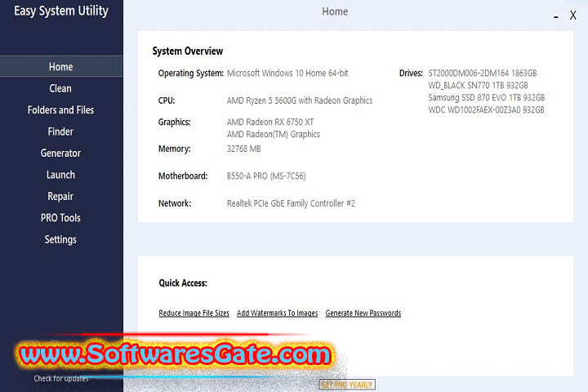This screenshot has height=392, width=588.
Task: Click the GET PRO YEARLY button
Action: (347, 385)
